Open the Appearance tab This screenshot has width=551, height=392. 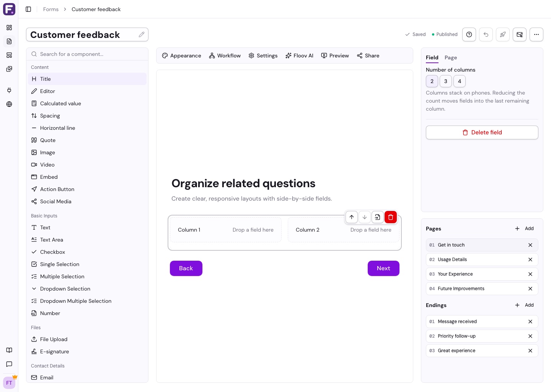click(181, 56)
